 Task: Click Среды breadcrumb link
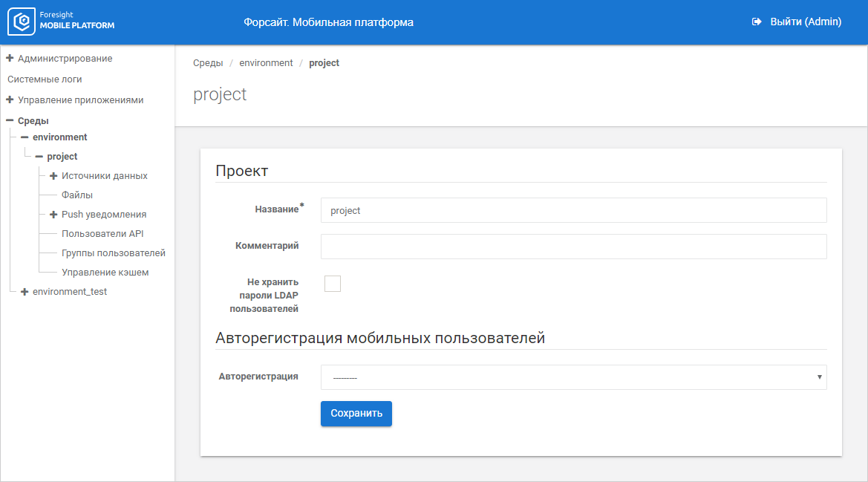point(208,63)
